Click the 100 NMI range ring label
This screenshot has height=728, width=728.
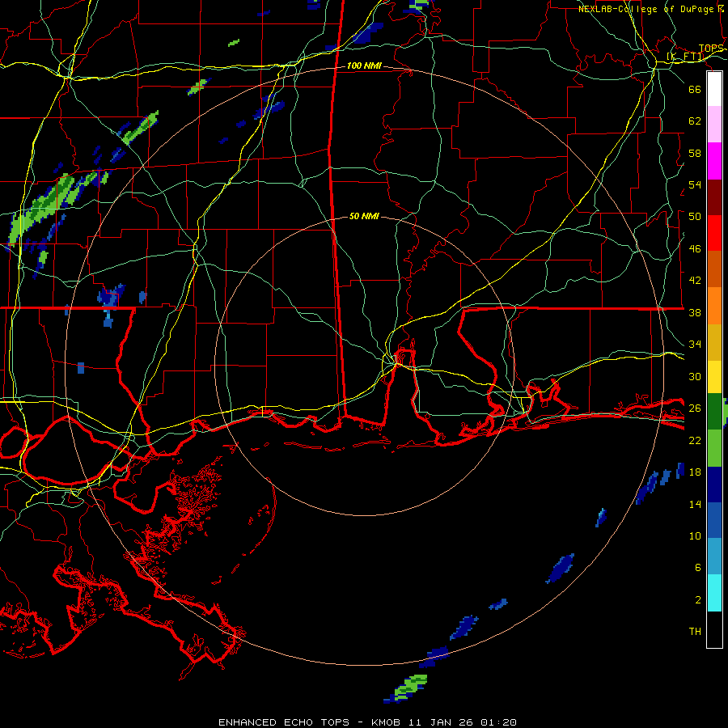(364, 66)
